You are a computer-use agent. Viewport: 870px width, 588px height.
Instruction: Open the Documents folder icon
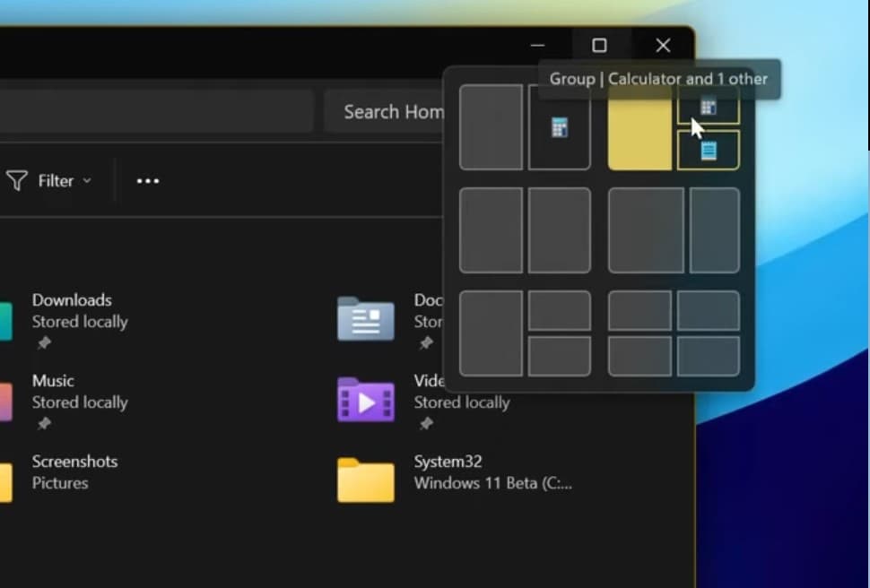[365, 318]
